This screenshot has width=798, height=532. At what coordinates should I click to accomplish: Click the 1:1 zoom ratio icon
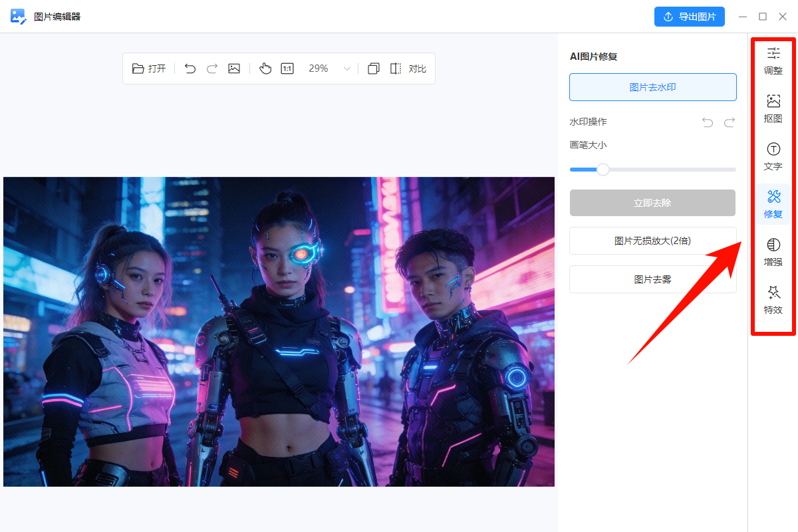(x=287, y=68)
